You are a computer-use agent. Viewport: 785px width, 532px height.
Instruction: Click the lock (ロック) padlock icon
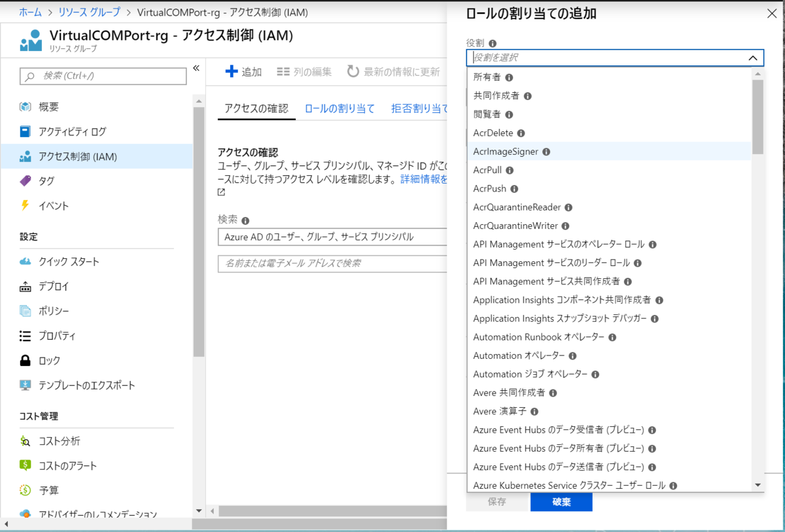pos(26,360)
